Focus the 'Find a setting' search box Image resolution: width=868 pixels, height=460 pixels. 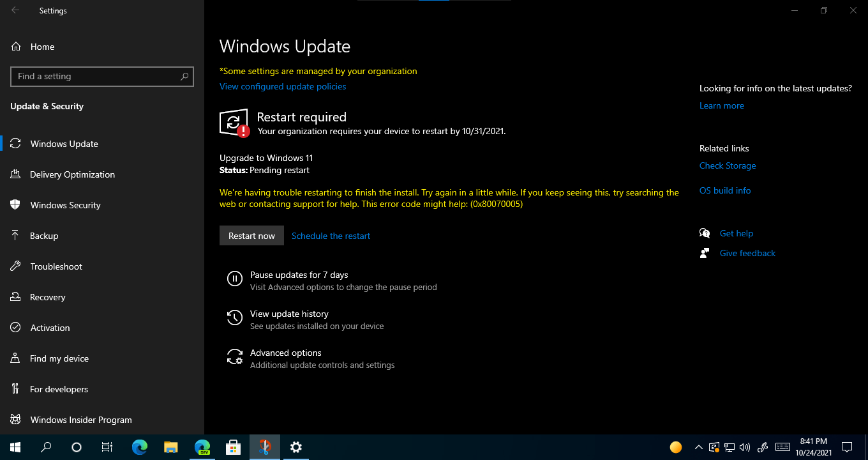tap(102, 76)
